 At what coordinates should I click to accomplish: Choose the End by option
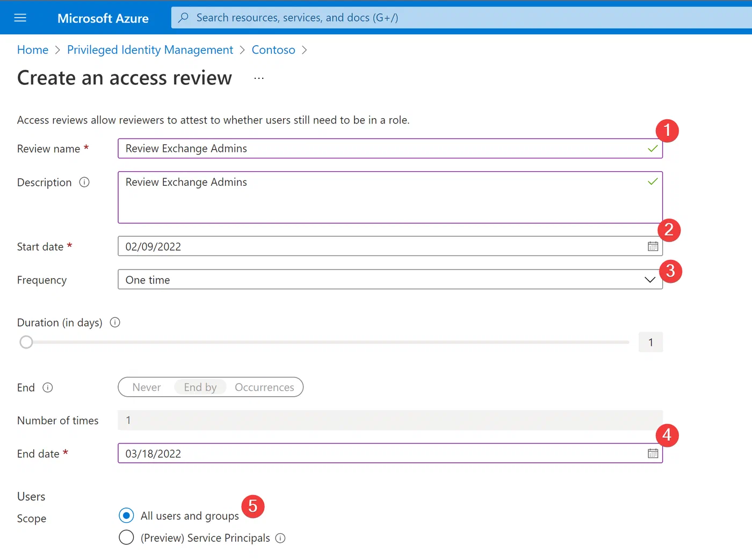pyautogui.click(x=200, y=387)
